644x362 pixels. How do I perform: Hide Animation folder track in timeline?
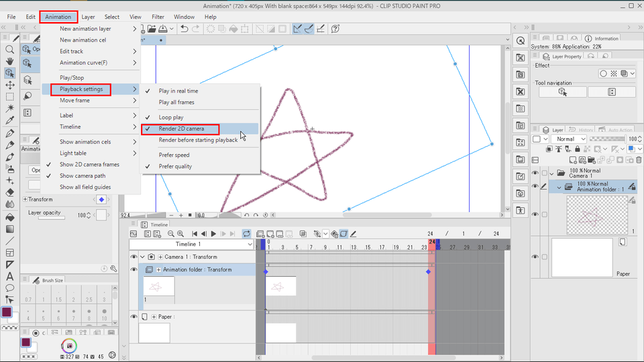tap(134, 269)
